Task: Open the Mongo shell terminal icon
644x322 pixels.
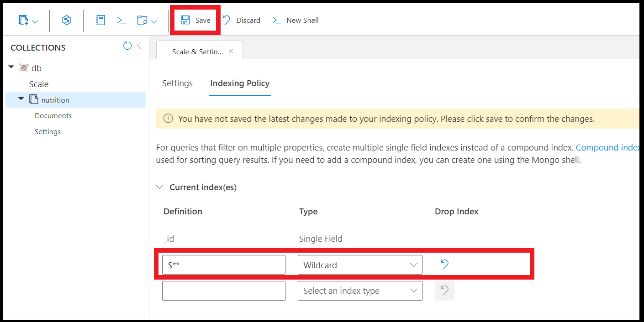Action: [x=121, y=20]
